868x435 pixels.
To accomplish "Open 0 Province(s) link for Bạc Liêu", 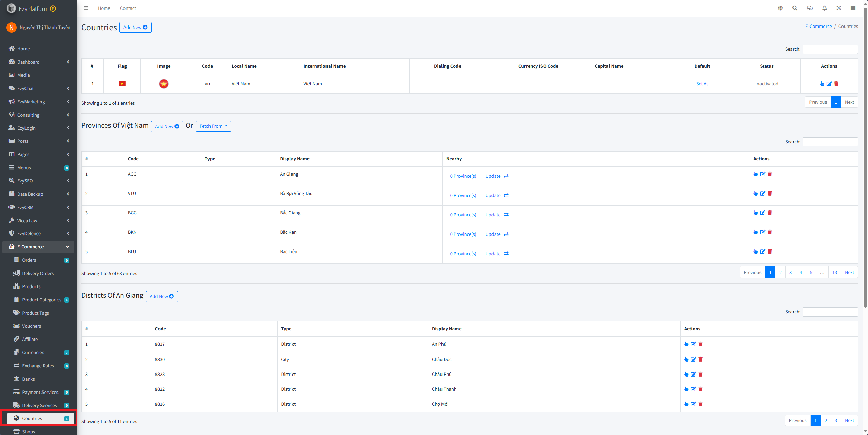I will [463, 254].
